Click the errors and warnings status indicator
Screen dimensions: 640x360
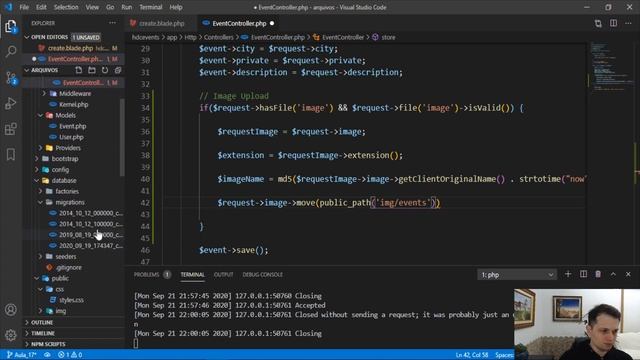point(70,355)
